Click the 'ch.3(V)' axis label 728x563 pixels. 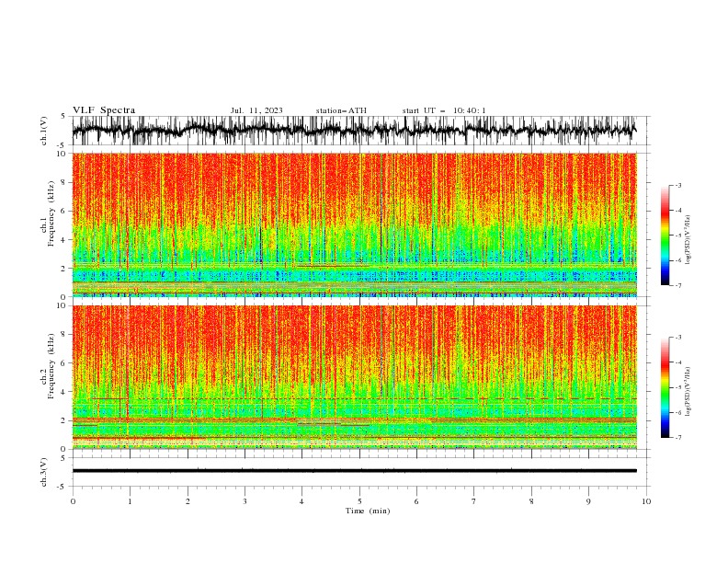click(44, 472)
